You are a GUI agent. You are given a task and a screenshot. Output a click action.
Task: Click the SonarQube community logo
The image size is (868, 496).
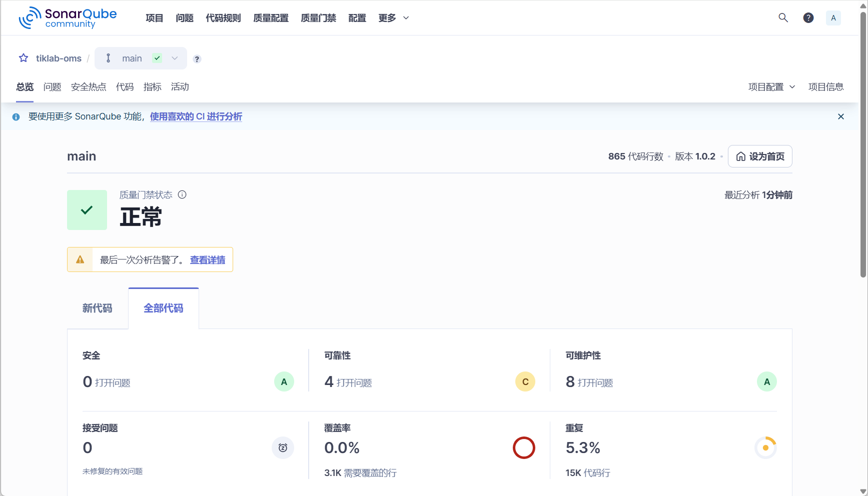pyautogui.click(x=68, y=18)
